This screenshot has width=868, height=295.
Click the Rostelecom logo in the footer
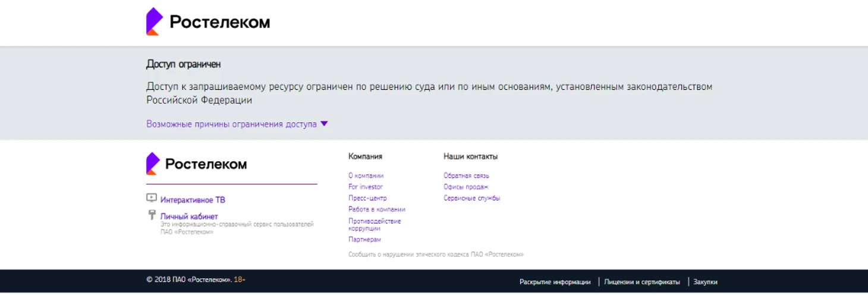197,164
